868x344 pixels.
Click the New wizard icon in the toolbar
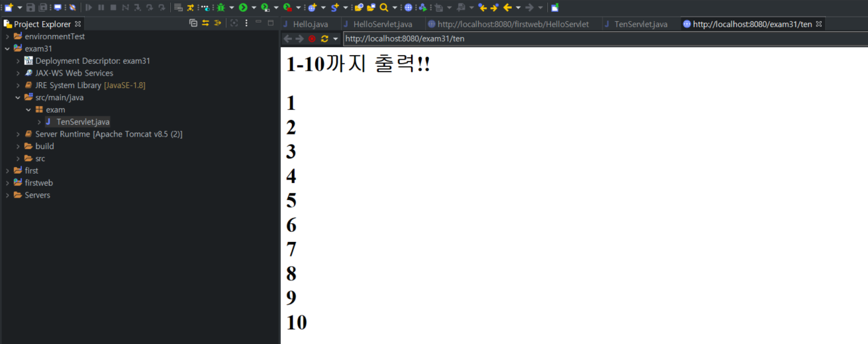[9, 7]
